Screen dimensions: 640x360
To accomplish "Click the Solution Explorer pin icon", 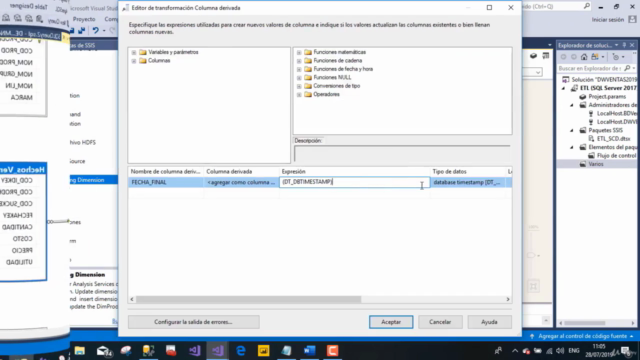I will click(624, 45).
